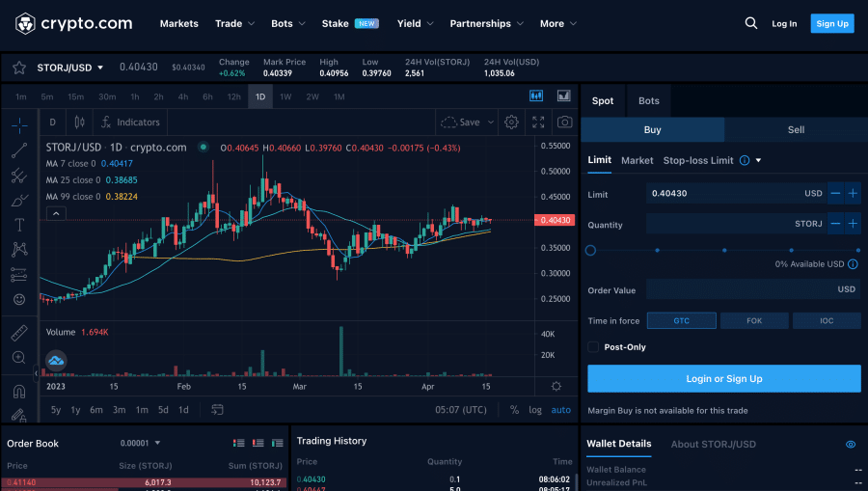Select GTC time in force
This screenshot has height=491, width=868.
(x=682, y=320)
